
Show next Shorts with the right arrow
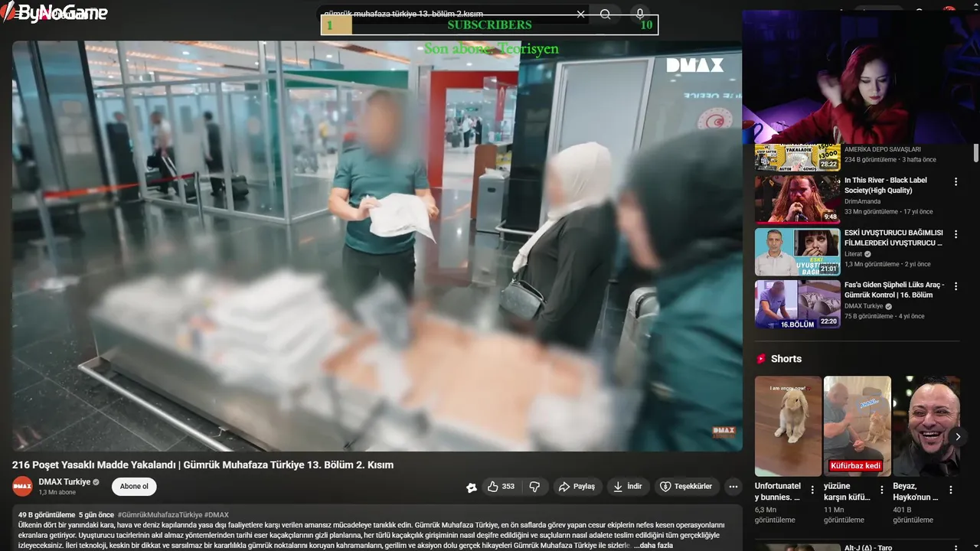[x=957, y=436]
